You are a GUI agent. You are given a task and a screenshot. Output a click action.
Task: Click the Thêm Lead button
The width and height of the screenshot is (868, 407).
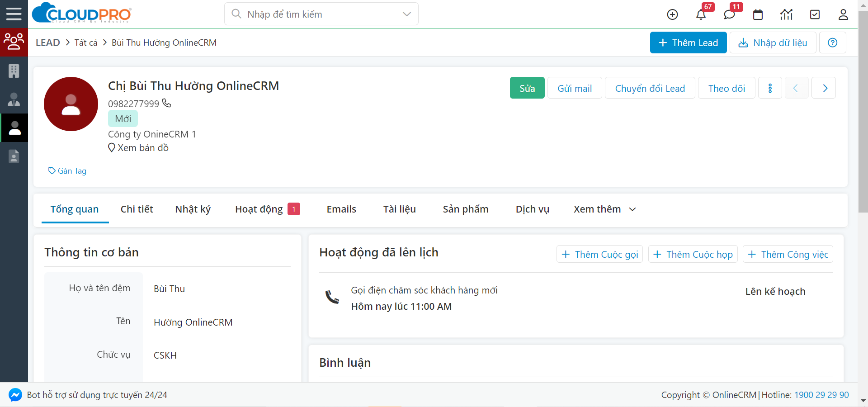click(688, 43)
